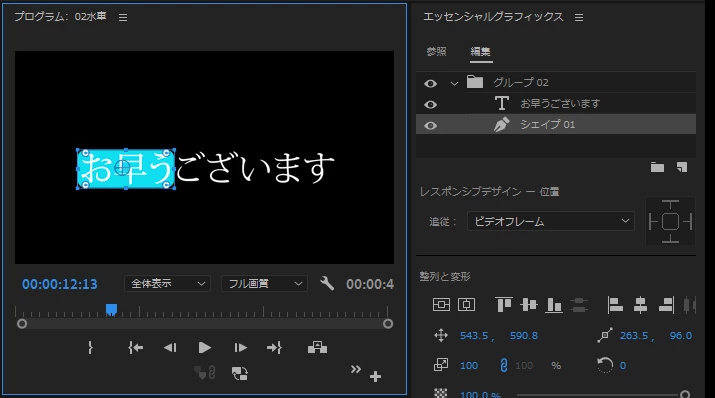Step back one frame
Image resolution: width=715 pixels, height=398 pixels.
point(170,348)
